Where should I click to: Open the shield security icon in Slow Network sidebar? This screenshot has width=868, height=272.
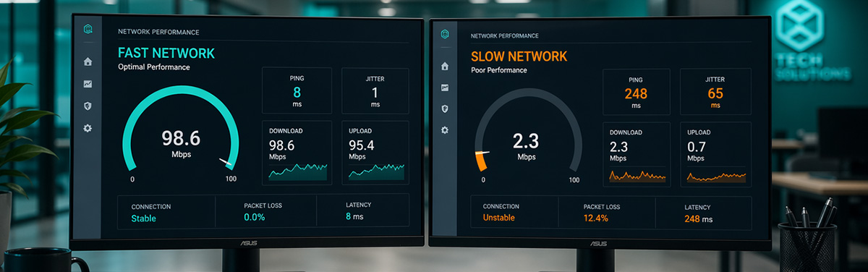pyautogui.click(x=445, y=109)
